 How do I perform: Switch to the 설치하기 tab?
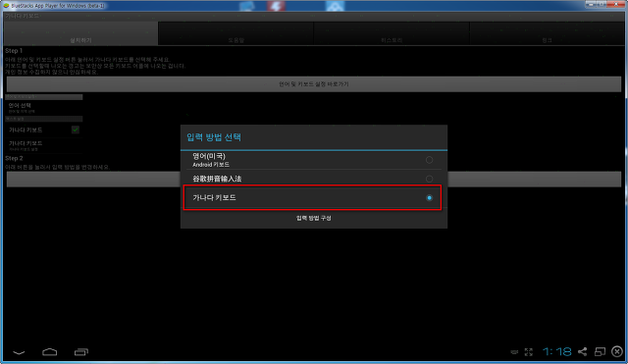pos(80,33)
